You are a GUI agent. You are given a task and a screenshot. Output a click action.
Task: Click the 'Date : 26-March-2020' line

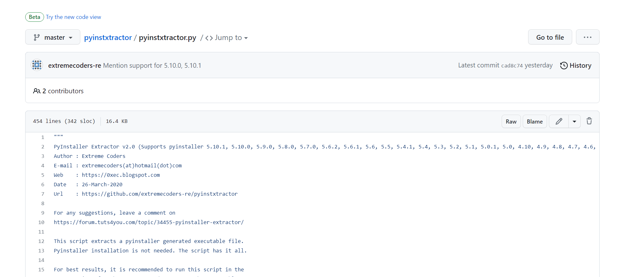point(88,184)
